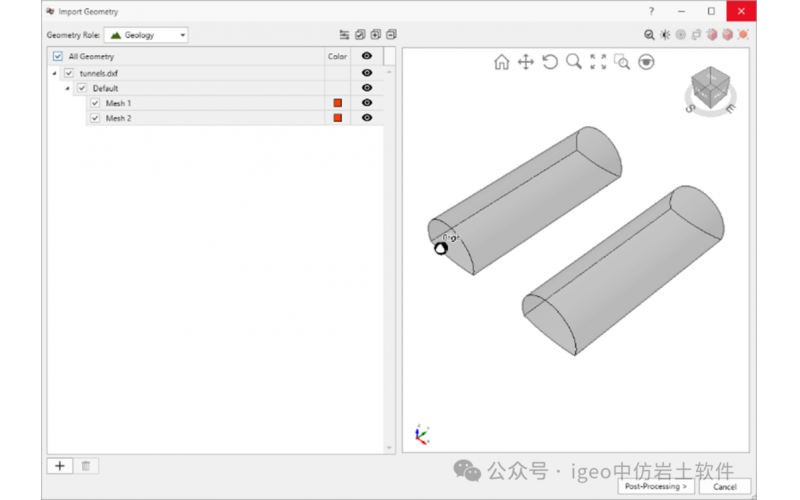The width and height of the screenshot is (800, 500).
Task: Click the Expand All tree icon
Action: (x=375, y=35)
